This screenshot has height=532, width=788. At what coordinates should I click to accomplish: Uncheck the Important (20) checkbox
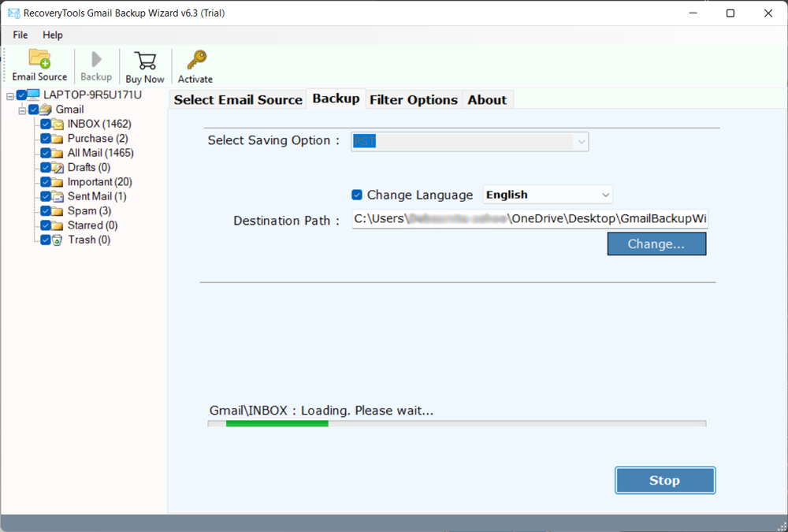(x=46, y=182)
